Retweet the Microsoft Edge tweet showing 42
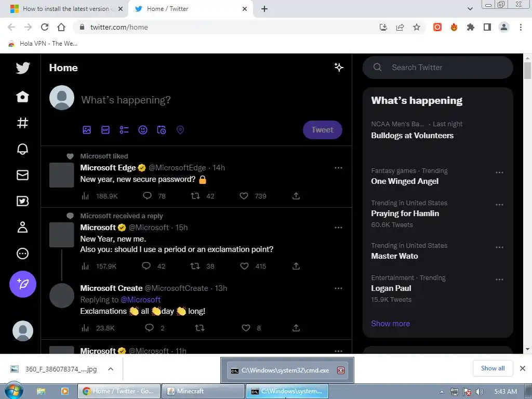 pos(195,196)
